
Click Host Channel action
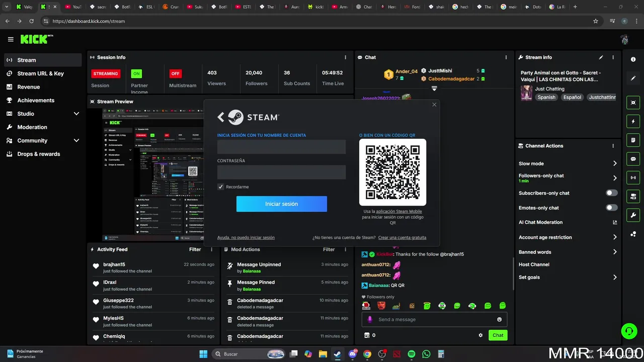(534, 264)
